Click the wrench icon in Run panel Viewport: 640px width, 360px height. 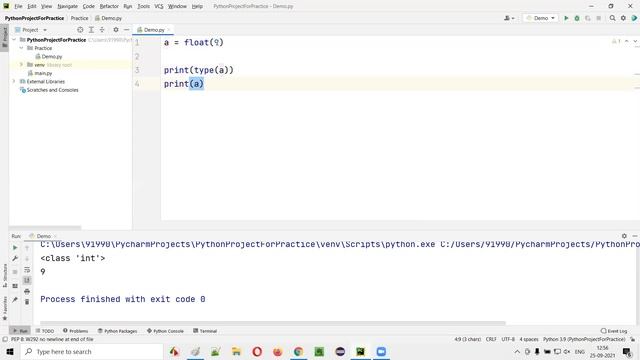[15, 258]
